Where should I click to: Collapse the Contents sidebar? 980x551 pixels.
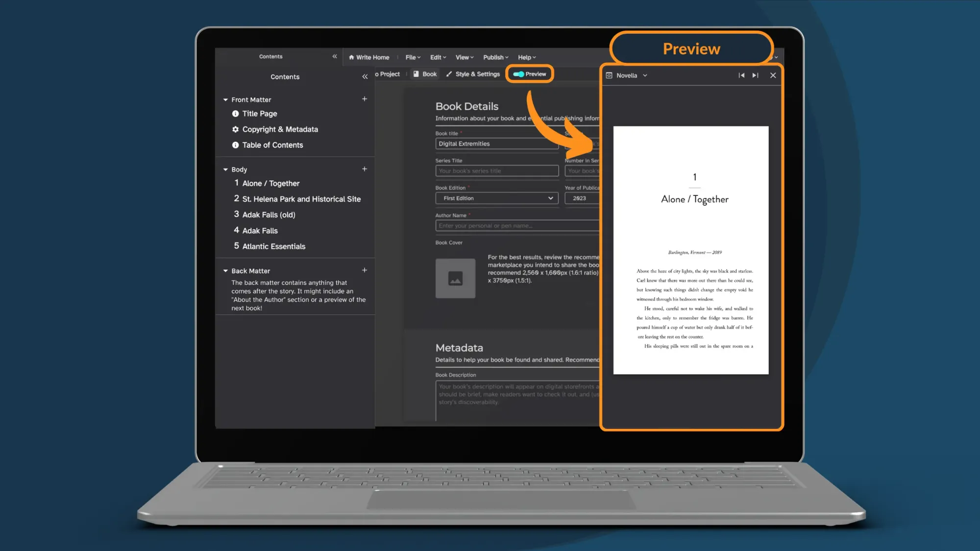(365, 76)
